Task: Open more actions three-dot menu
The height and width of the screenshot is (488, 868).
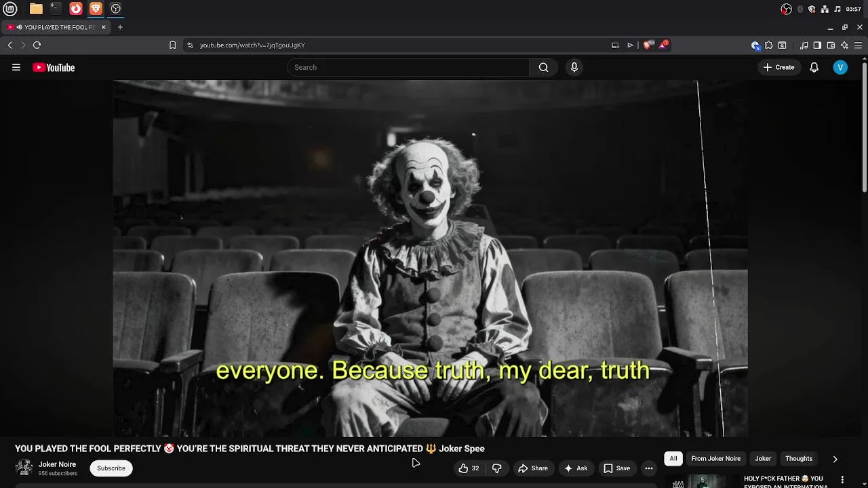Action: pyautogui.click(x=649, y=468)
